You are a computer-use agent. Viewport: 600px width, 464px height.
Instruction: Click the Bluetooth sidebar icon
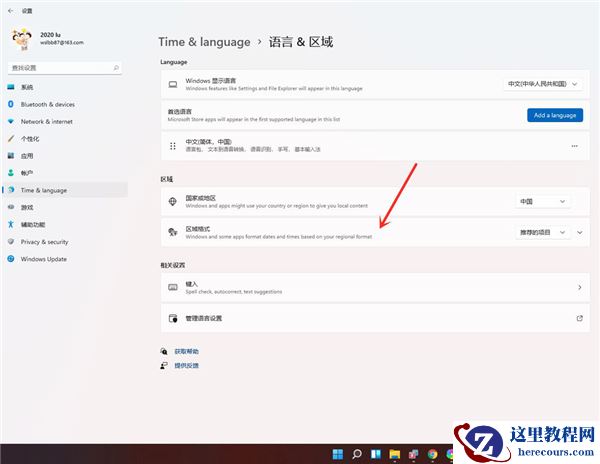click(x=11, y=104)
